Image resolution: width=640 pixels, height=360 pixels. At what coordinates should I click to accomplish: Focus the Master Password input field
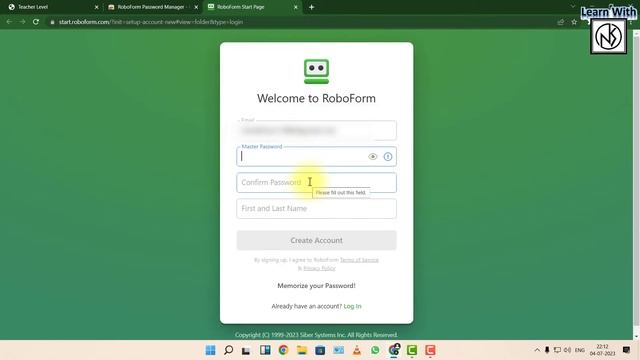coord(316,157)
